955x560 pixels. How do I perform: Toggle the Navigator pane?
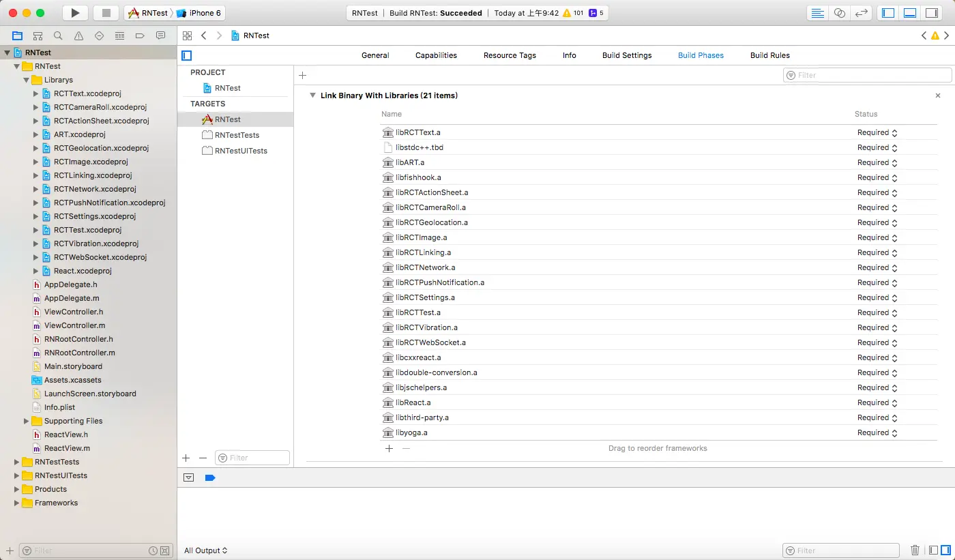pos(888,13)
